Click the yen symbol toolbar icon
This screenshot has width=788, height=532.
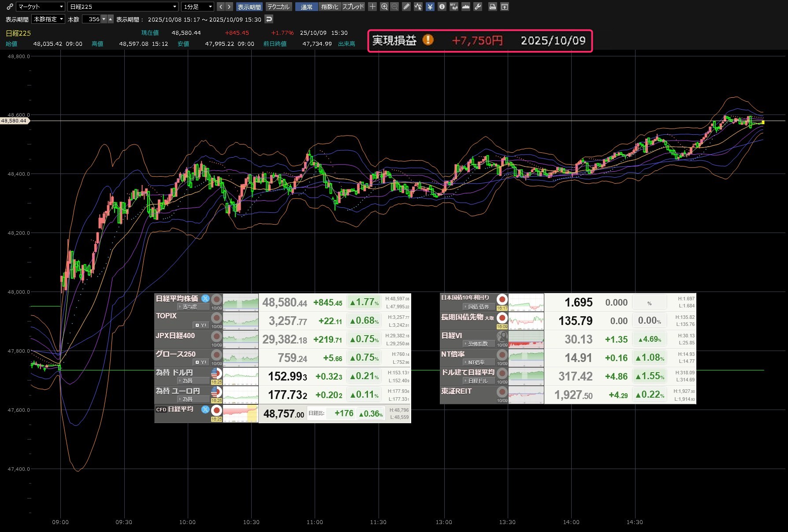coord(430,7)
